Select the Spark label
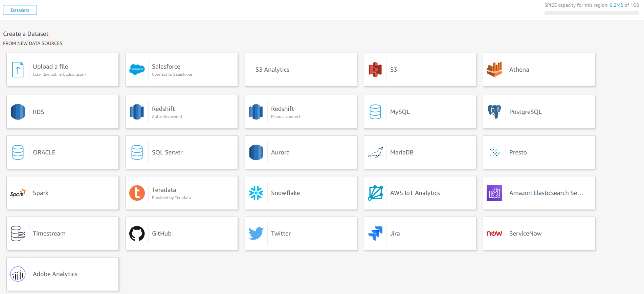The height and width of the screenshot is (294, 644). coord(41,193)
